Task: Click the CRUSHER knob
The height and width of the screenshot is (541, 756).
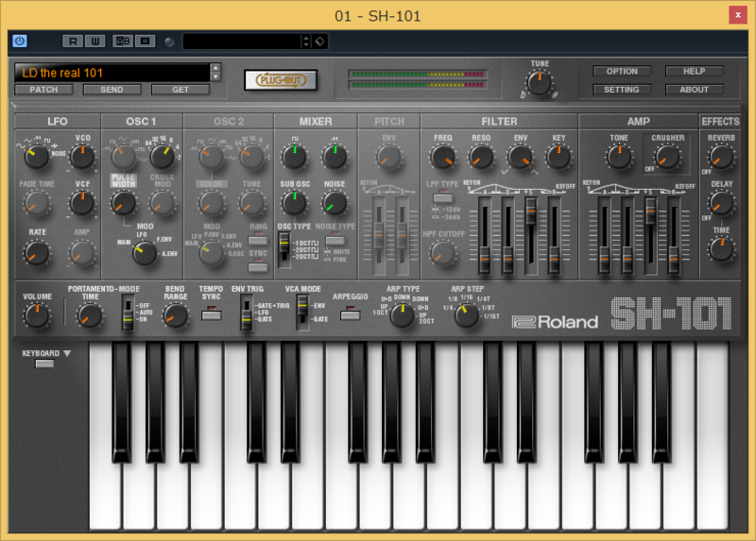Action: point(668,157)
